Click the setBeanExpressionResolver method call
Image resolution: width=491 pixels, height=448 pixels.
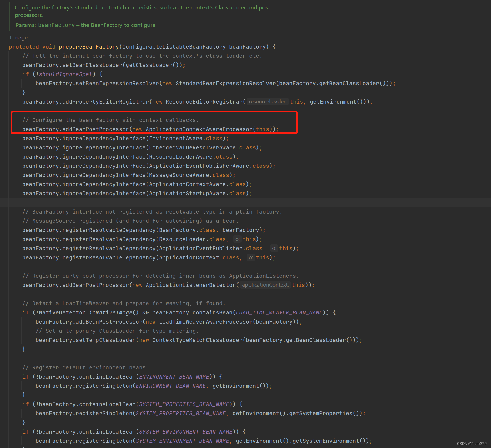(117, 83)
